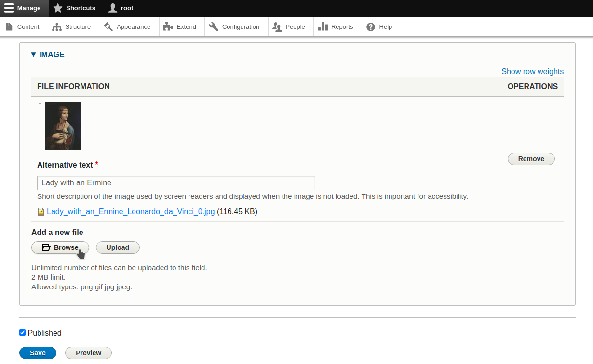The width and height of the screenshot is (593, 364).
Task: Open the Configuration menu item
Action: coord(236,27)
